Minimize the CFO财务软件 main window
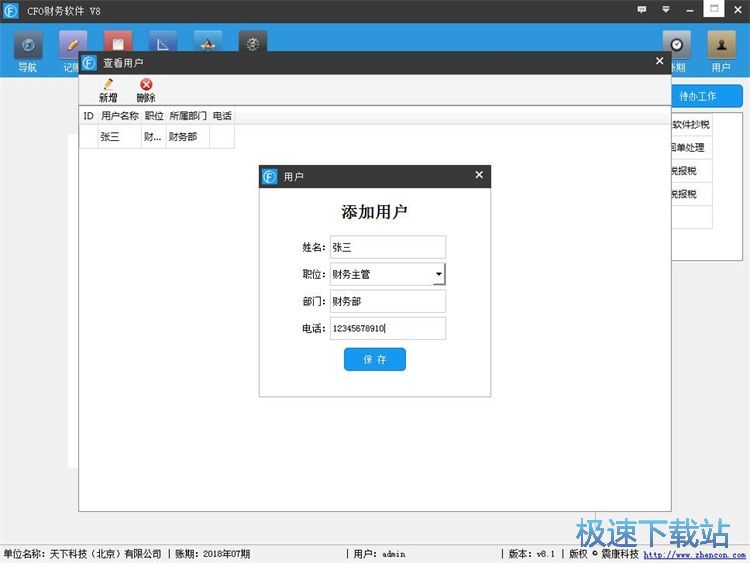Screen dimensions: 750x563 point(689,10)
